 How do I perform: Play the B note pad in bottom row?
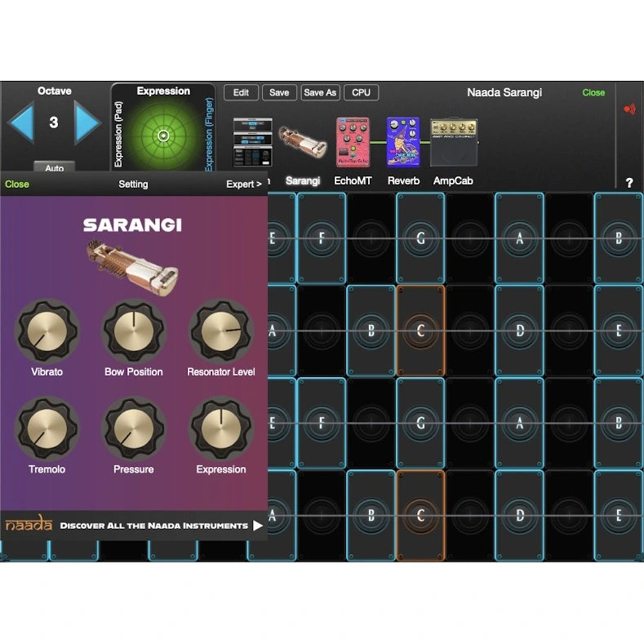tap(371, 516)
